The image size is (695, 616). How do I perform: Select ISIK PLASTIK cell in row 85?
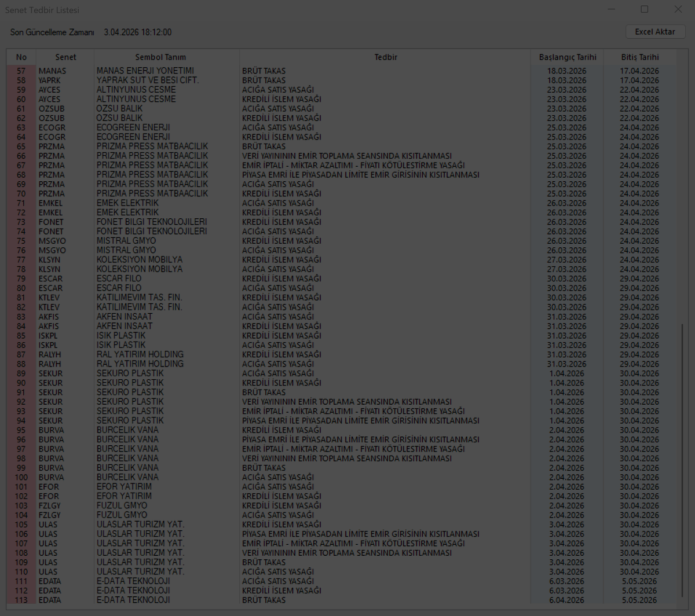pyautogui.click(x=121, y=336)
